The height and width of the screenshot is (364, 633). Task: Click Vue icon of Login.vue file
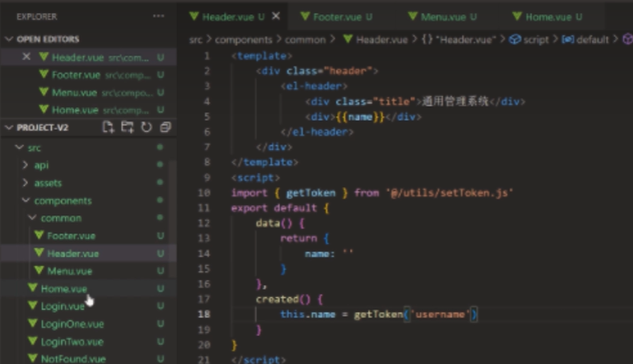coord(33,306)
